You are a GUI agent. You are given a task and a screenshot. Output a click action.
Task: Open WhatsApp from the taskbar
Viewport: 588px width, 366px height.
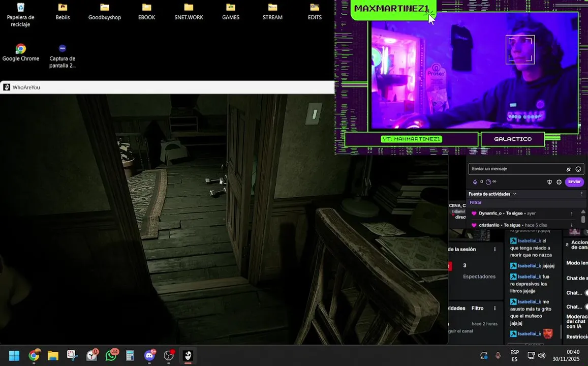coord(111,355)
